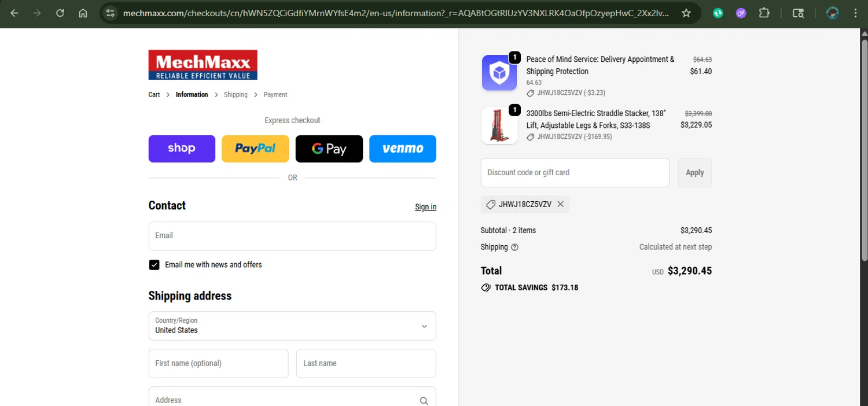Go to Cart breadcrumb
Viewport: 868px width, 406px height.
pyautogui.click(x=154, y=95)
